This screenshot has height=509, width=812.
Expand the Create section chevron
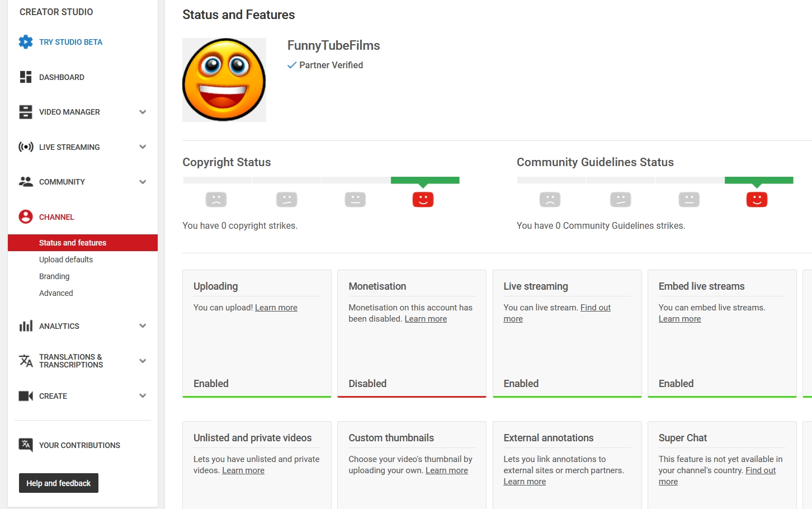tap(143, 396)
